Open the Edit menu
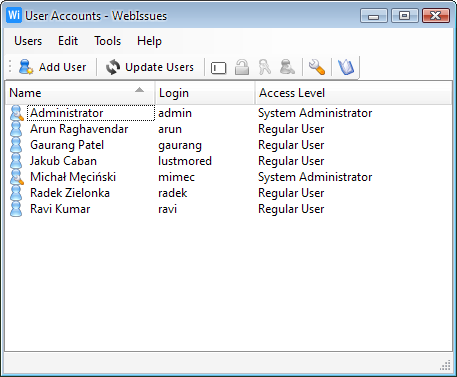The width and height of the screenshot is (457, 377). pyautogui.click(x=68, y=41)
